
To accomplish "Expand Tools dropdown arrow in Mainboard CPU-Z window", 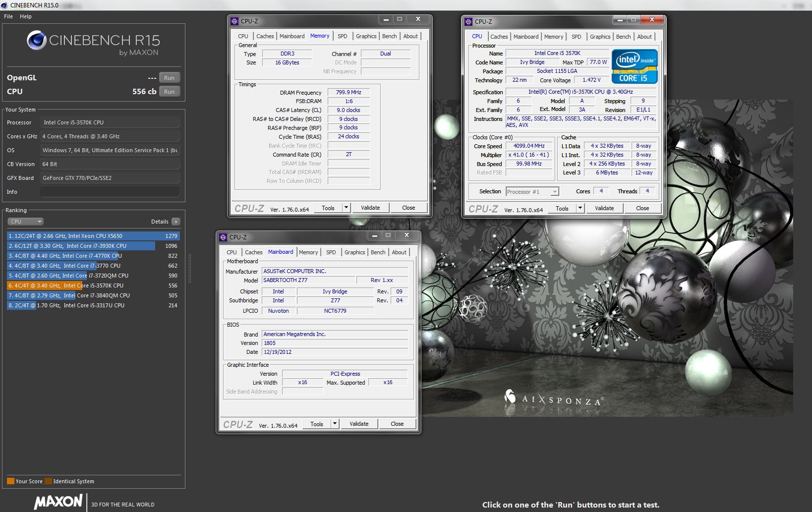I will (x=335, y=424).
